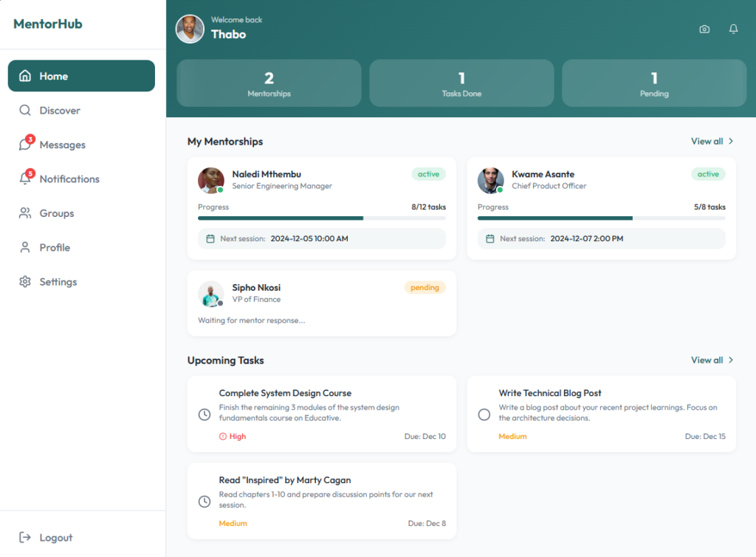
Task: Click the camera icon in header
Action: [x=704, y=30]
